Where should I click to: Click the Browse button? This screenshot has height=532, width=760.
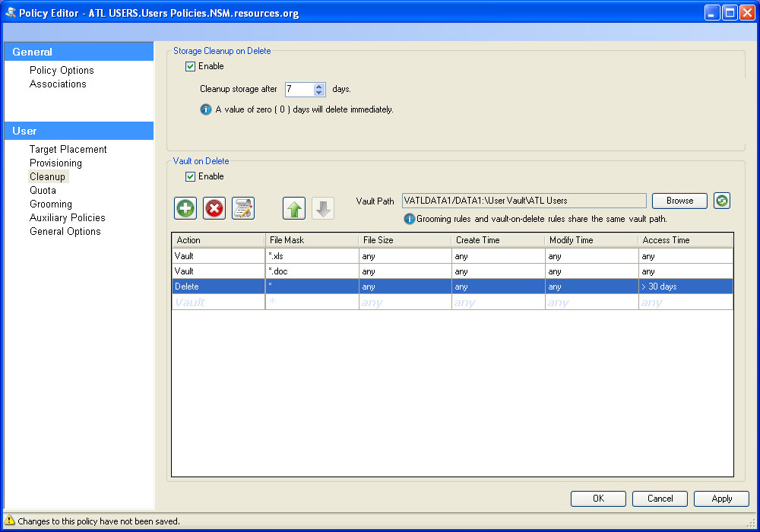[679, 201]
